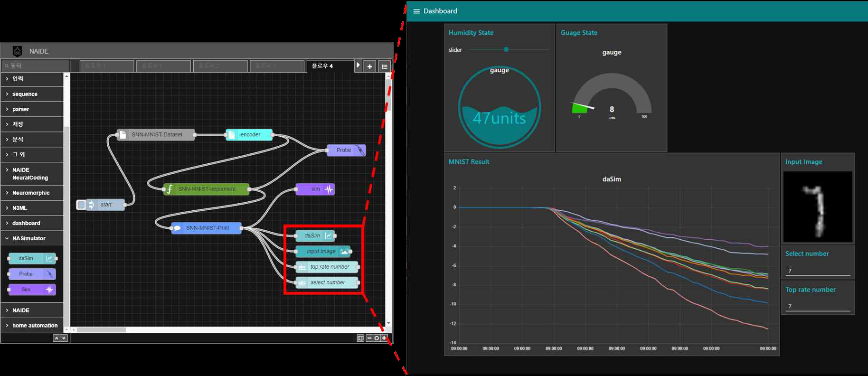Toggle the canvas navigator map icon
The image size is (868, 376).
(x=360, y=338)
